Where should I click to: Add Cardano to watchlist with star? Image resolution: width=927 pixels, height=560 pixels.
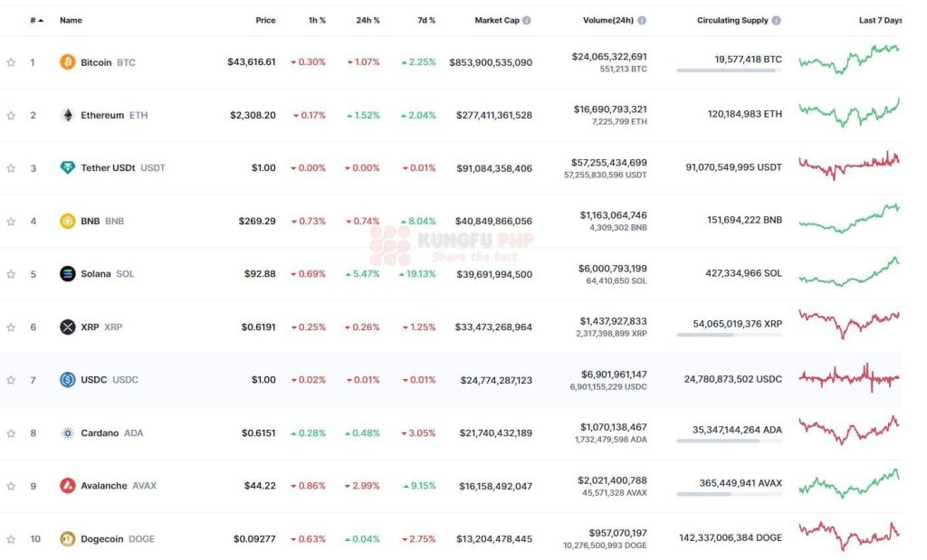11,433
